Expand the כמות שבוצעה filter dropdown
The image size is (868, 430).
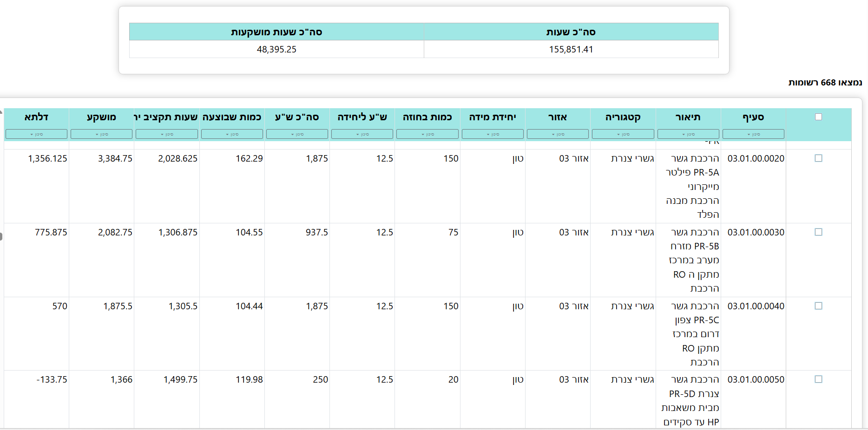coord(232,134)
